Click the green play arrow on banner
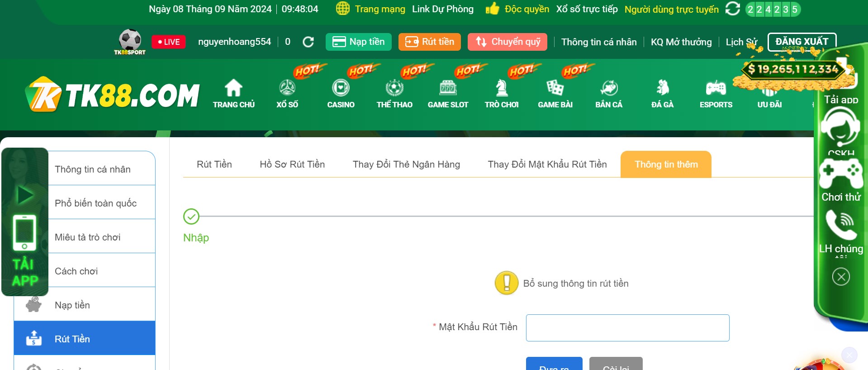 (x=25, y=195)
